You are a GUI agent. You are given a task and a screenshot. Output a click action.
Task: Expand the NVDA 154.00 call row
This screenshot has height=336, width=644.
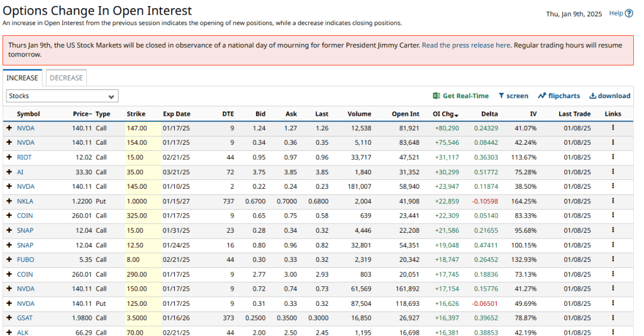pyautogui.click(x=9, y=143)
